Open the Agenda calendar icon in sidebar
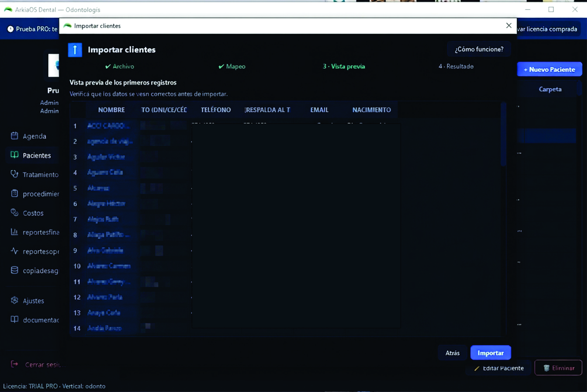The height and width of the screenshot is (392, 587). (15, 136)
